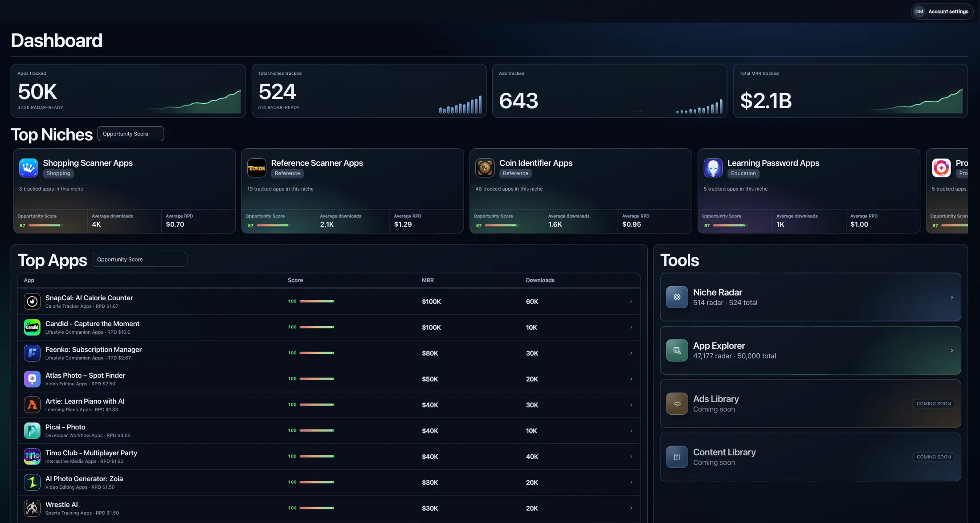Click the Education tag on Learning Password Apps
This screenshot has height=523, width=980.
[743, 173]
